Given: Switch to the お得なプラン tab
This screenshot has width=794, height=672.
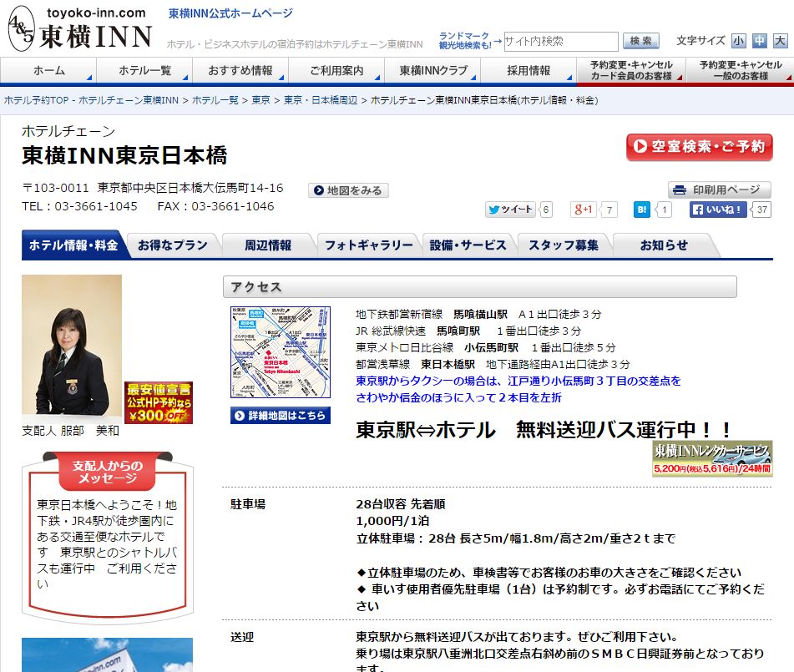Looking at the screenshot, I should click(x=173, y=245).
